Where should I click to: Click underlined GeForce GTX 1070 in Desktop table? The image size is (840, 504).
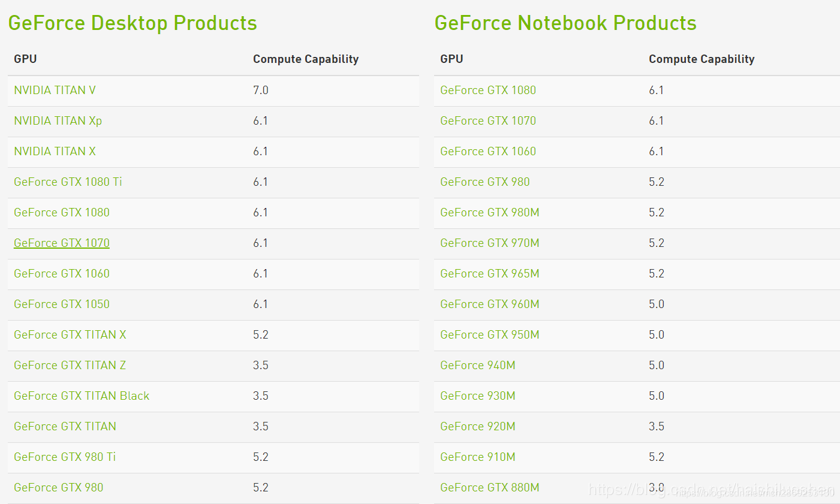(x=62, y=243)
